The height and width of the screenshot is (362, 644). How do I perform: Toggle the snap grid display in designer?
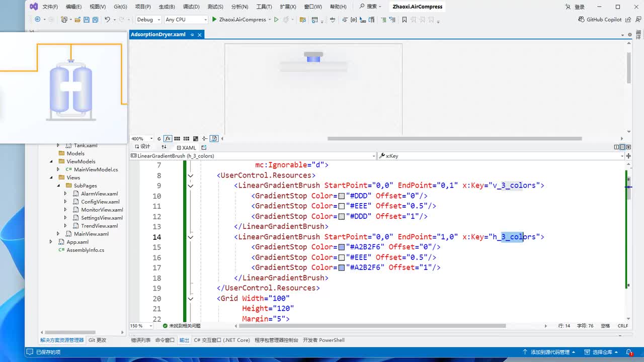177,139
